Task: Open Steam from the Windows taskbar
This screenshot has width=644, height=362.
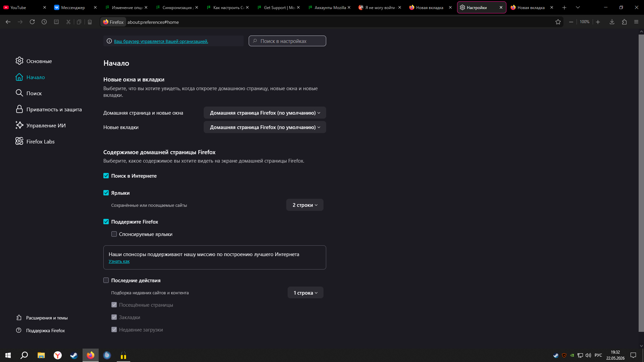Action: (x=74, y=355)
